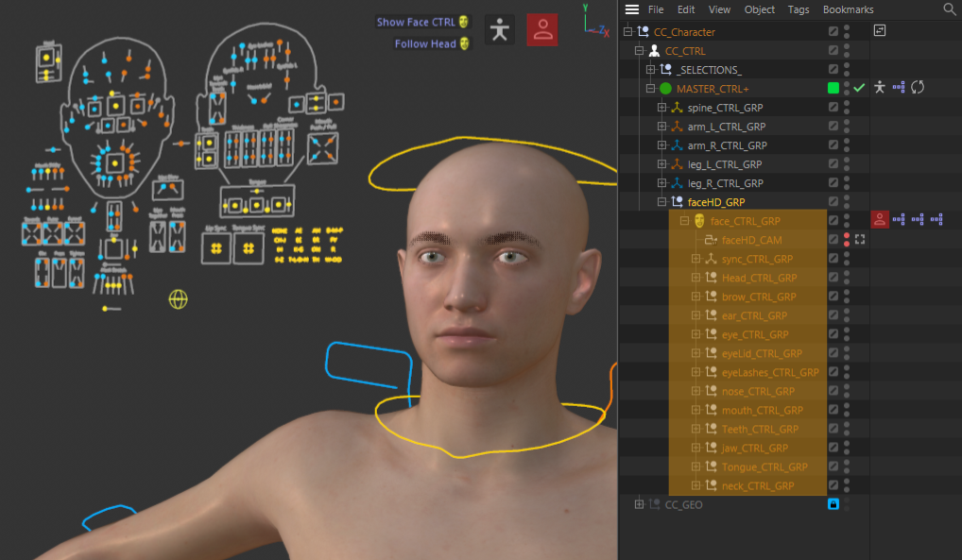Toggle the green enable checkmark on MASTER_CTRL+
This screenshot has height=560, width=962.
point(860,88)
